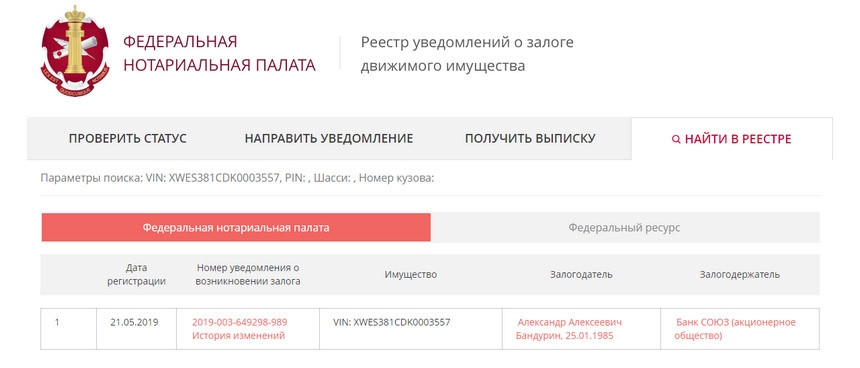
Task: Select the Федеральная нотариальная палата results tab
Action: pos(236,228)
